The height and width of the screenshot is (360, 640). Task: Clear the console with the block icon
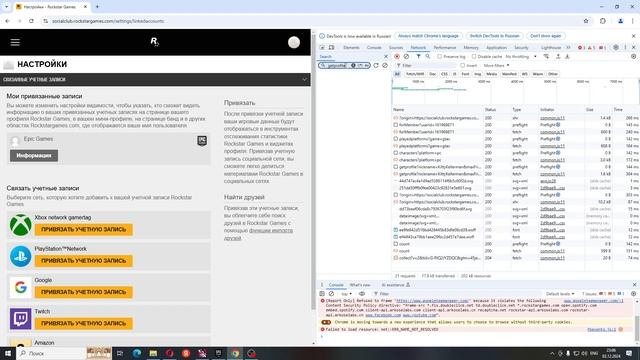[331, 293]
